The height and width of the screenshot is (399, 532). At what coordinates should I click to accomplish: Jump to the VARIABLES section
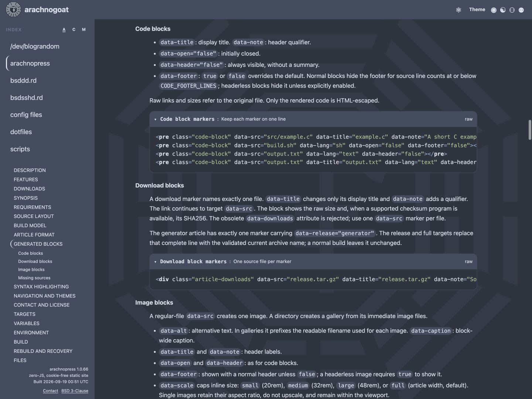[x=26, y=323]
